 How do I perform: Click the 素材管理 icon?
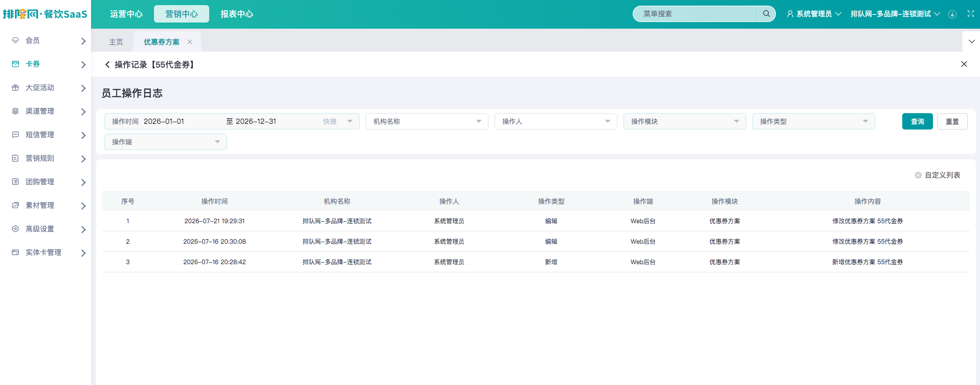coord(15,205)
